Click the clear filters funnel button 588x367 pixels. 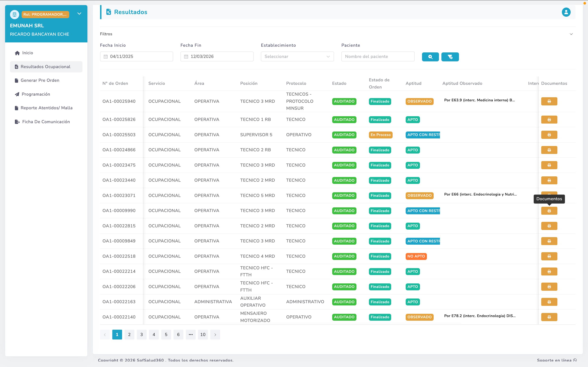click(450, 57)
